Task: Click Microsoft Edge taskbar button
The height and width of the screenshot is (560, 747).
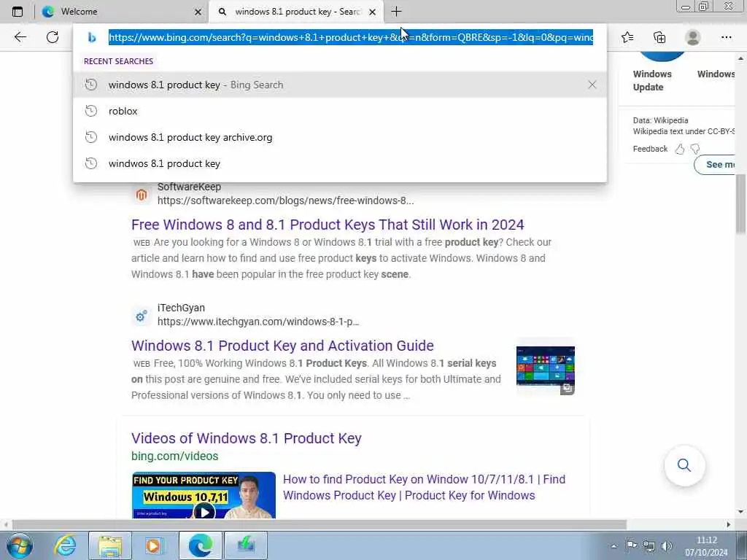Action: [x=201, y=545]
